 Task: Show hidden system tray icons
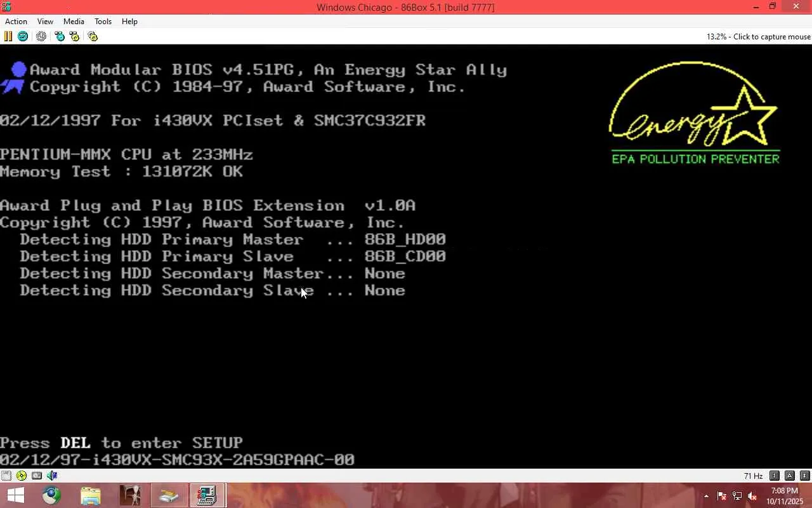coord(706,496)
